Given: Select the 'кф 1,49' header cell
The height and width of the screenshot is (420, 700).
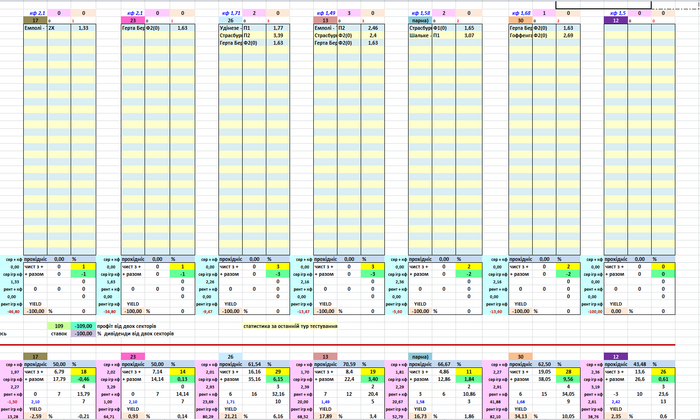Looking at the screenshot, I should [x=325, y=13].
